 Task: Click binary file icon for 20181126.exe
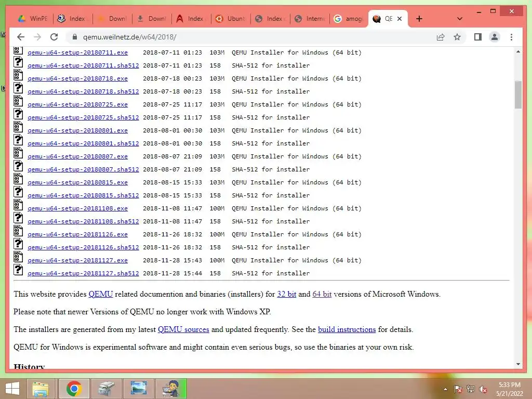coord(18,231)
